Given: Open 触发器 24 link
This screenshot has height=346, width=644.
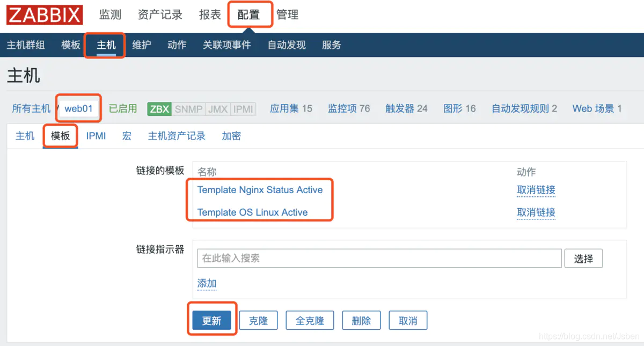Looking at the screenshot, I should tap(406, 108).
